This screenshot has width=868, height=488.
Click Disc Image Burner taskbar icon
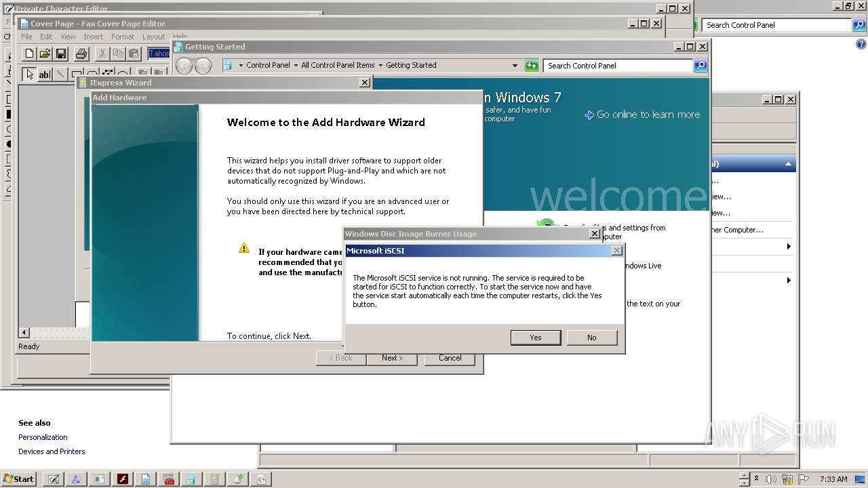(260, 479)
